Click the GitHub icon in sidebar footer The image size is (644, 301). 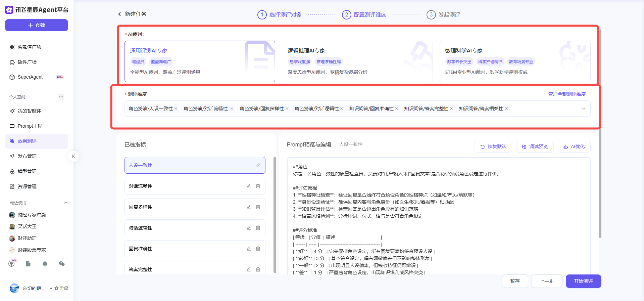[x=12, y=264]
